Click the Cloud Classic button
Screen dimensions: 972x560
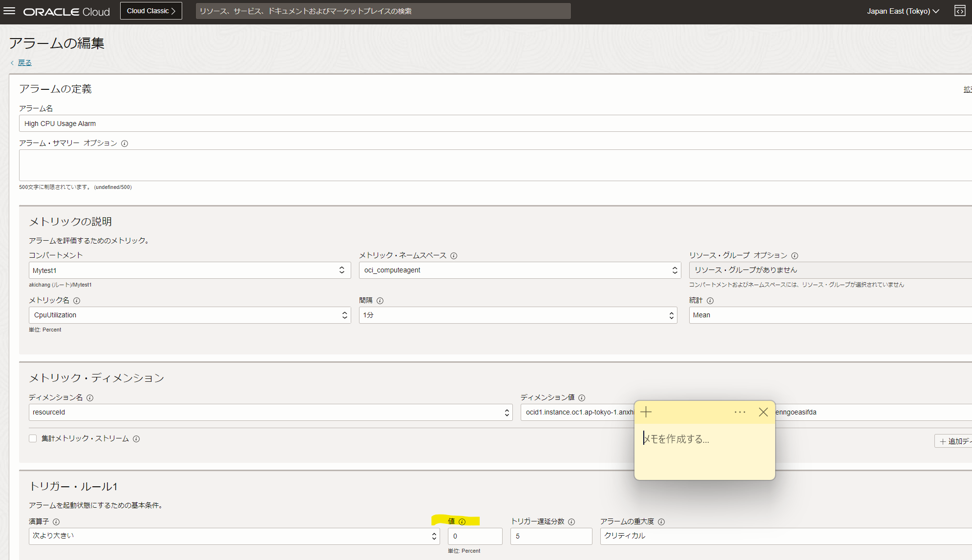(x=151, y=11)
